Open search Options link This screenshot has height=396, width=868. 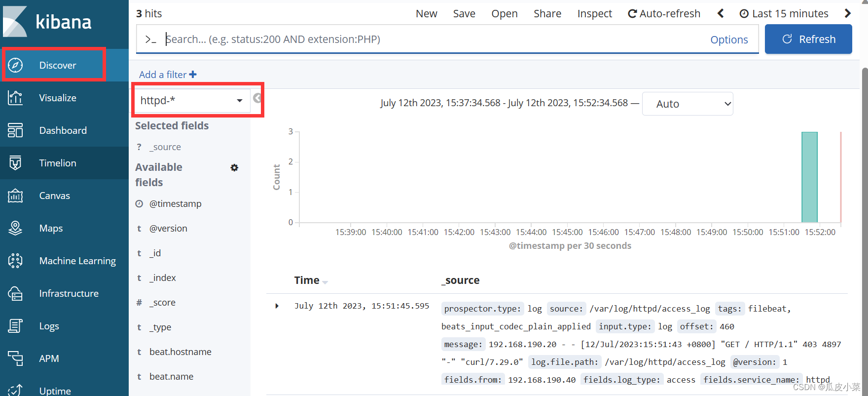point(729,40)
